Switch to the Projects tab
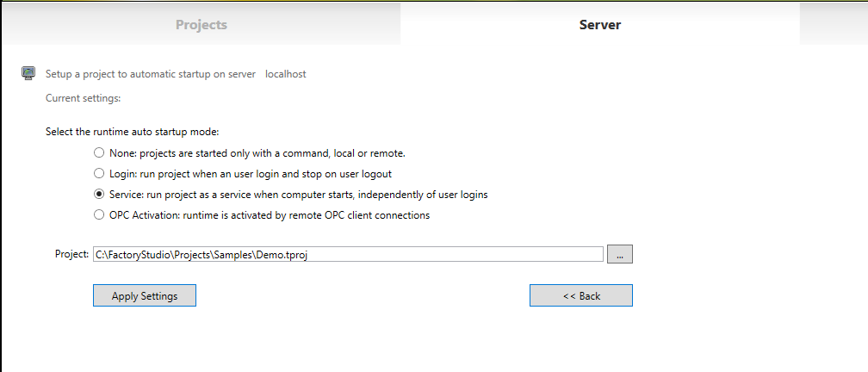868x372 pixels. point(201,24)
